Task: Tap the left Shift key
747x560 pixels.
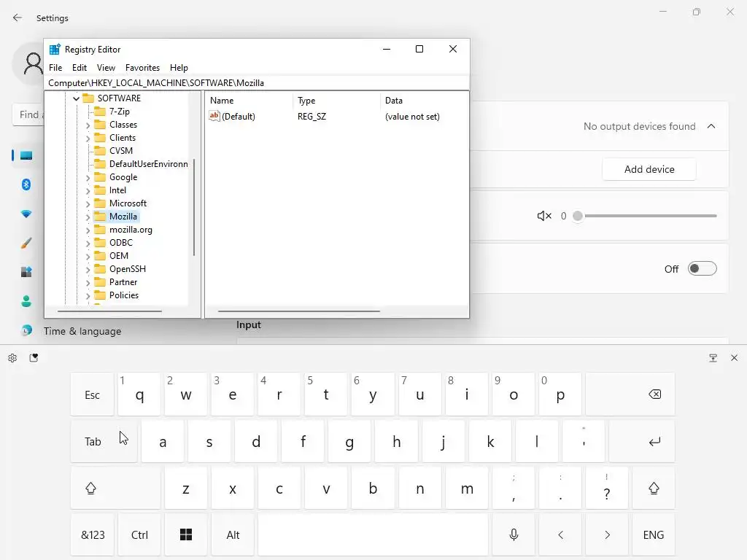Action: click(x=115, y=488)
